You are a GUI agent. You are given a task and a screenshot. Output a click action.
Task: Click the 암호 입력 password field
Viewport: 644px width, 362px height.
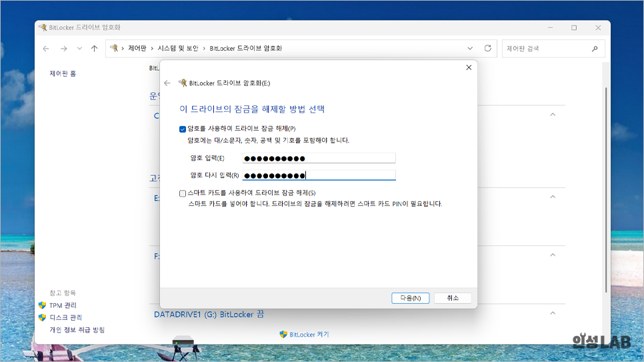click(x=319, y=158)
